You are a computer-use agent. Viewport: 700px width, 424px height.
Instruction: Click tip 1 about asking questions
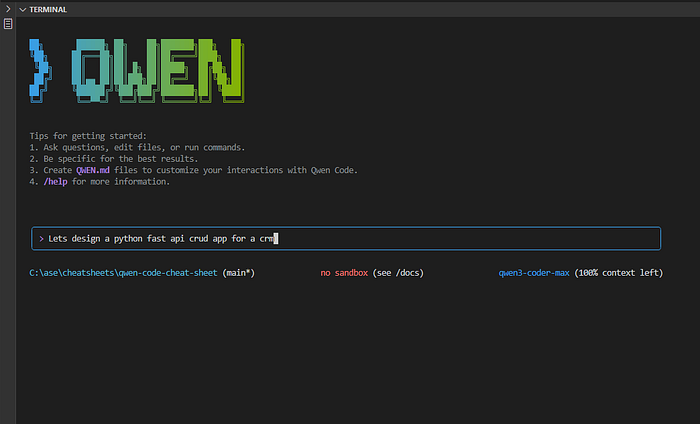(137, 147)
